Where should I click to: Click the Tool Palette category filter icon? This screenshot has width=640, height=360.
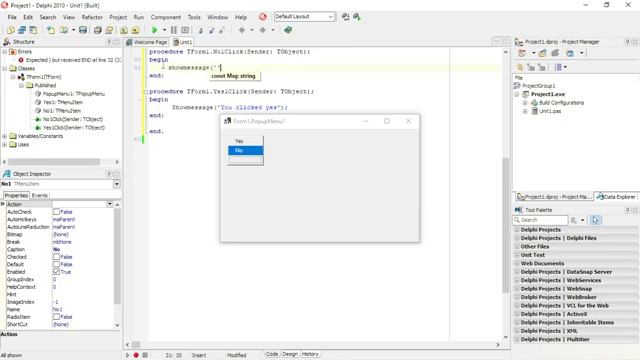click(x=574, y=220)
